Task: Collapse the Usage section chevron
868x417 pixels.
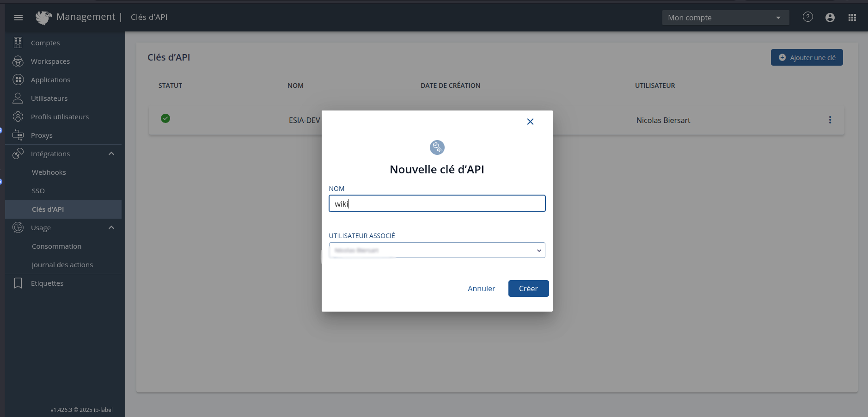Action: [x=111, y=227]
